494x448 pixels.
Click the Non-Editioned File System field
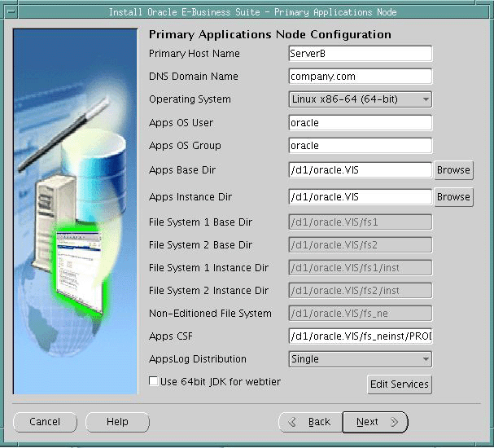tap(360, 314)
